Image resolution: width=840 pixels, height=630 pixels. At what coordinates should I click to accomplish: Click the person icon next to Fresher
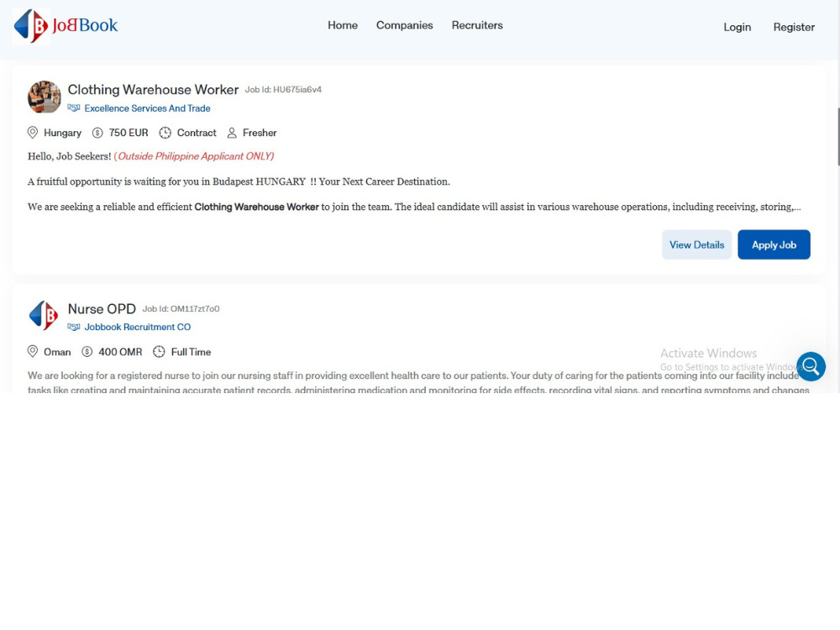click(232, 133)
